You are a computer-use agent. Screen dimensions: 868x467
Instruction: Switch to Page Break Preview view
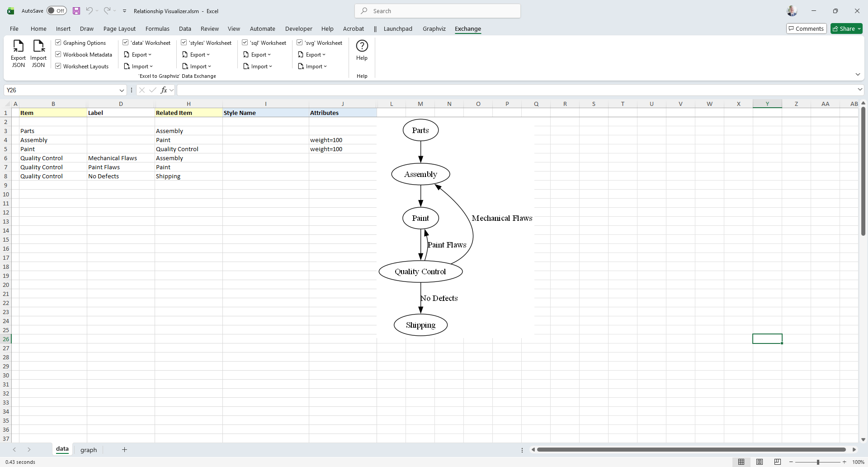777,462
